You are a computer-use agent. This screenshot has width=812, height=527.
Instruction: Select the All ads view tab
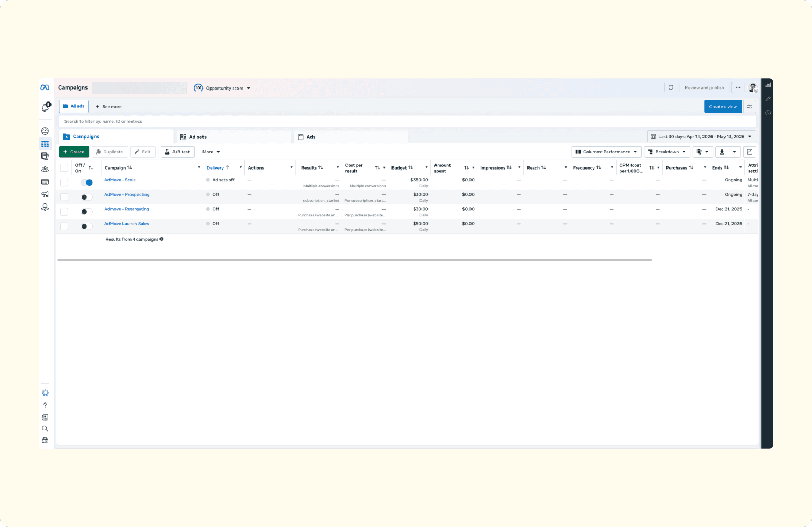74,106
